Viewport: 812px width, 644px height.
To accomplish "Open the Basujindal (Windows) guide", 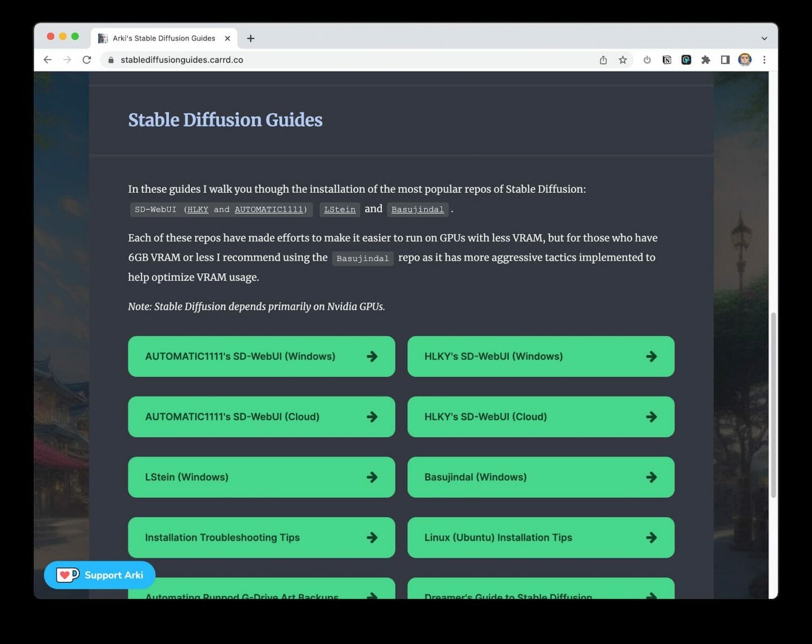I will coord(541,477).
